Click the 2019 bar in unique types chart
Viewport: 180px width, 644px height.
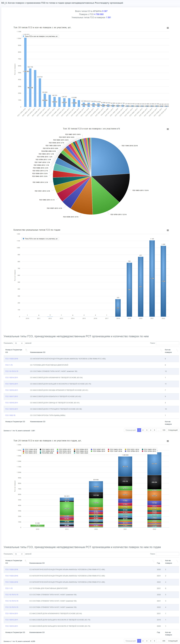click(x=129, y=290)
